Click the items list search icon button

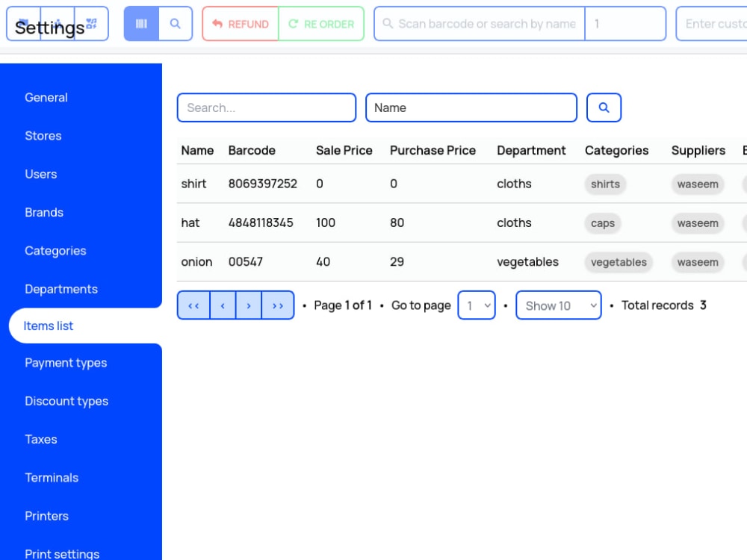(x=604, y=108)
